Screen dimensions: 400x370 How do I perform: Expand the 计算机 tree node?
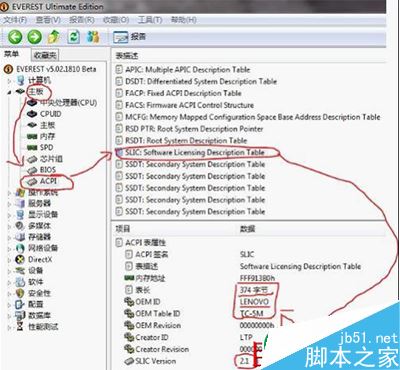pyautogui.click(x=9, y=81)
